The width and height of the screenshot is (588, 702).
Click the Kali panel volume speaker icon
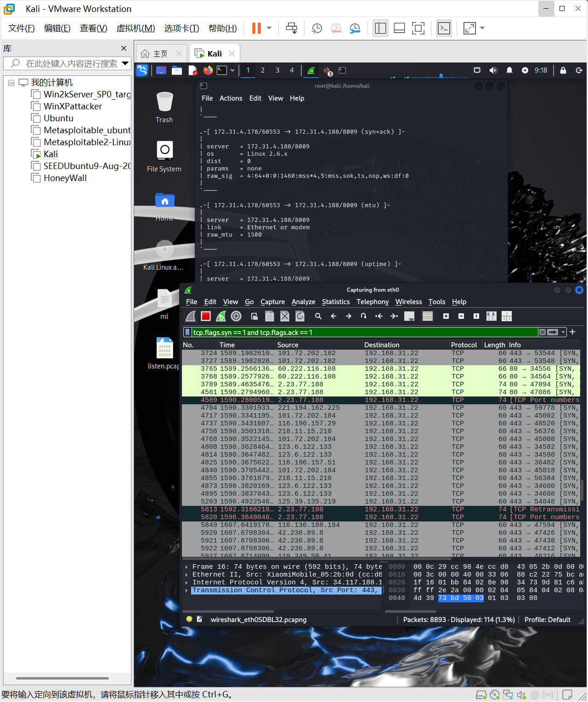493,70
